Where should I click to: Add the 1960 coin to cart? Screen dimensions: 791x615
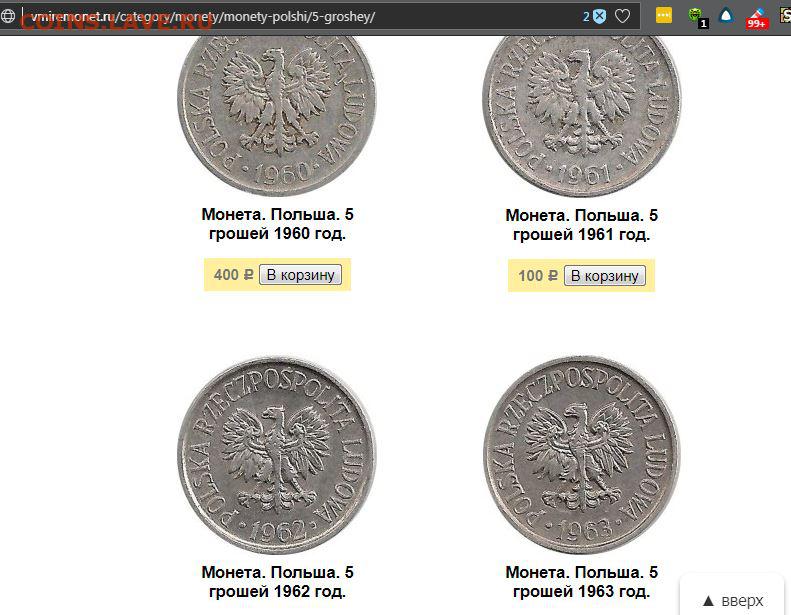(x=300, y=275)
